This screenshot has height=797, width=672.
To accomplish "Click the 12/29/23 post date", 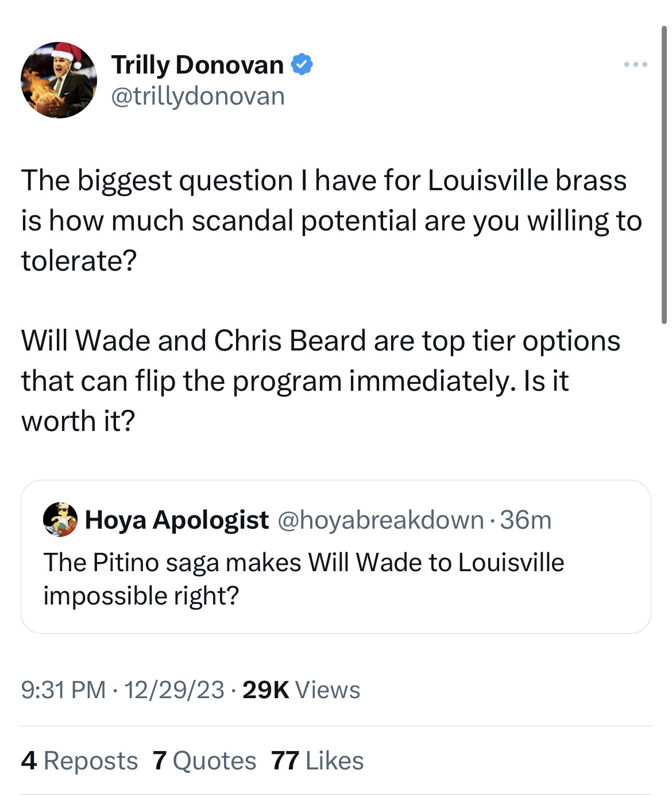I will coord(173,690).
